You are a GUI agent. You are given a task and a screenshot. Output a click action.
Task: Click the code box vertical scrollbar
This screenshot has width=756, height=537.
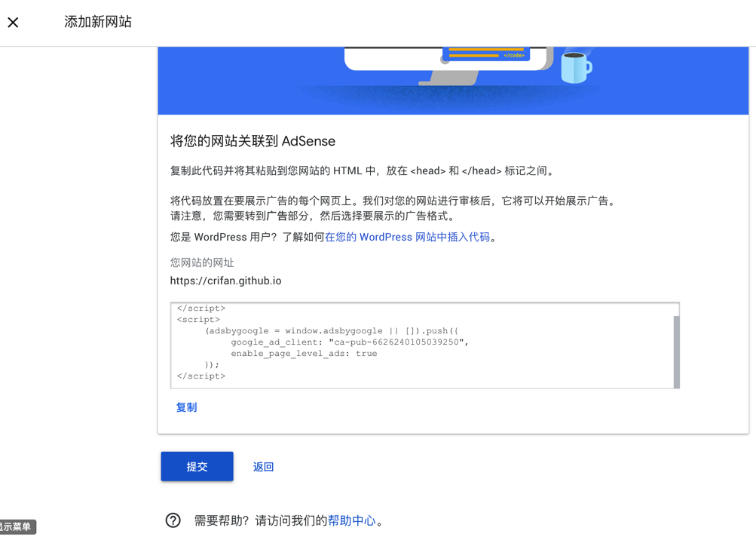tap(676, 351)
